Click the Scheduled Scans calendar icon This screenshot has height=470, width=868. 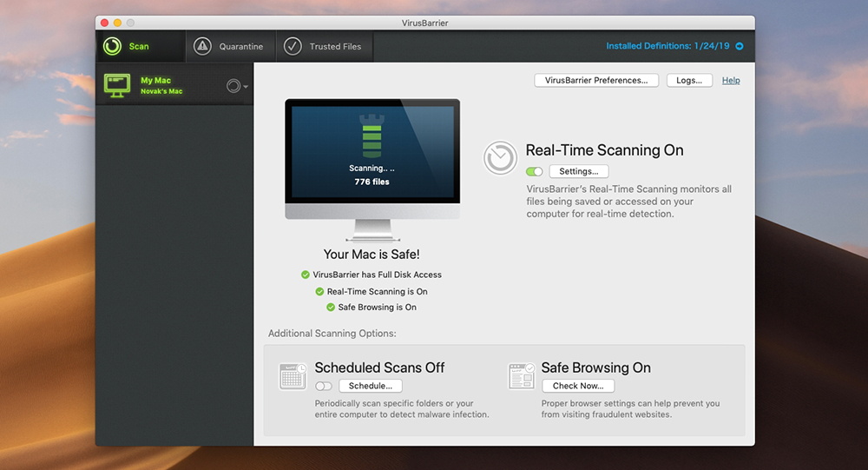(x=293, y=376)
